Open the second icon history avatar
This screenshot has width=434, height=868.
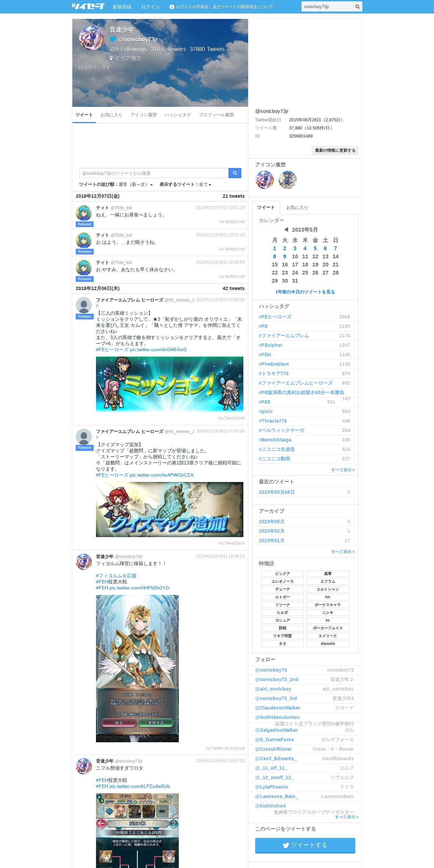[x=288, y=180]
